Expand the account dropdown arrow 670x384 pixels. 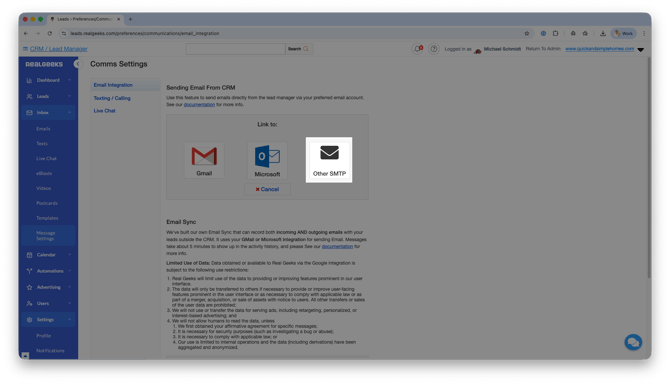point(641,50)
